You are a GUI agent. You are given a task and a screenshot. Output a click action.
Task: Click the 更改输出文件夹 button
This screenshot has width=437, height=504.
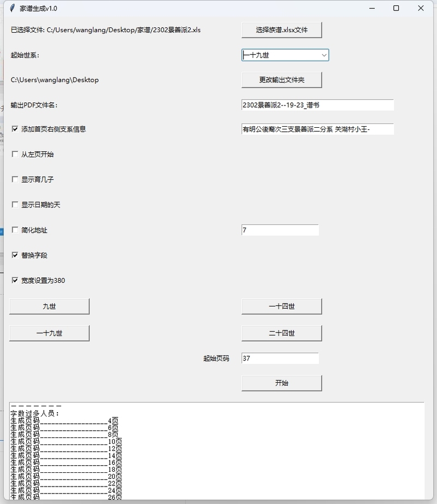coord(282,80)
